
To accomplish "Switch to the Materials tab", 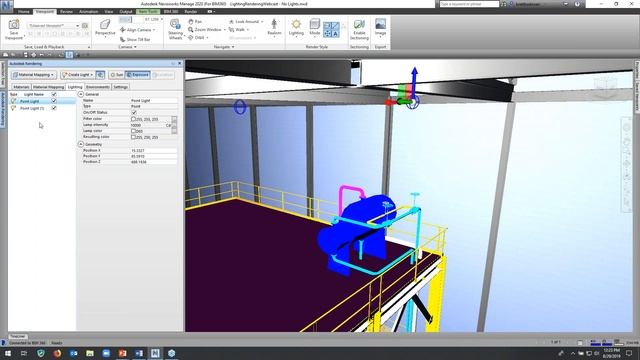I will click(21, 87).
